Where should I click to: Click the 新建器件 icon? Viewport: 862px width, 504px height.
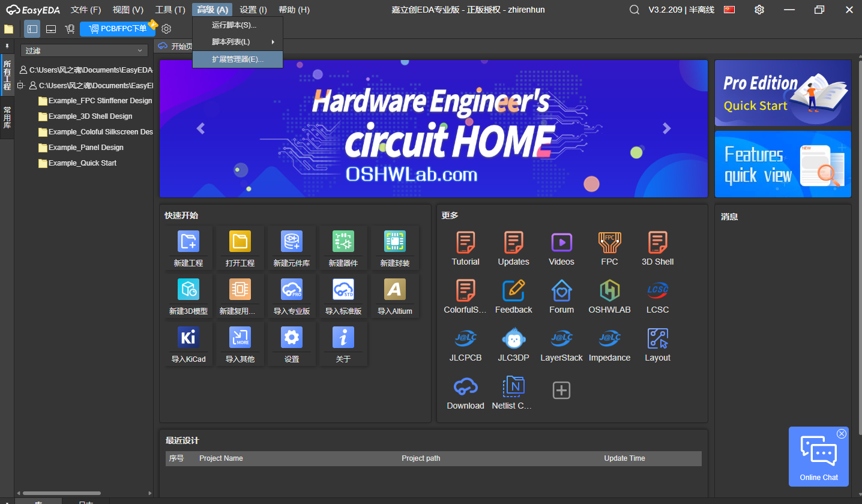343,241
